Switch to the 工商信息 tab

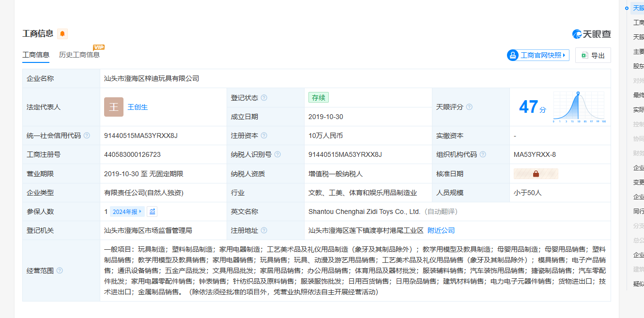(36, 55)
